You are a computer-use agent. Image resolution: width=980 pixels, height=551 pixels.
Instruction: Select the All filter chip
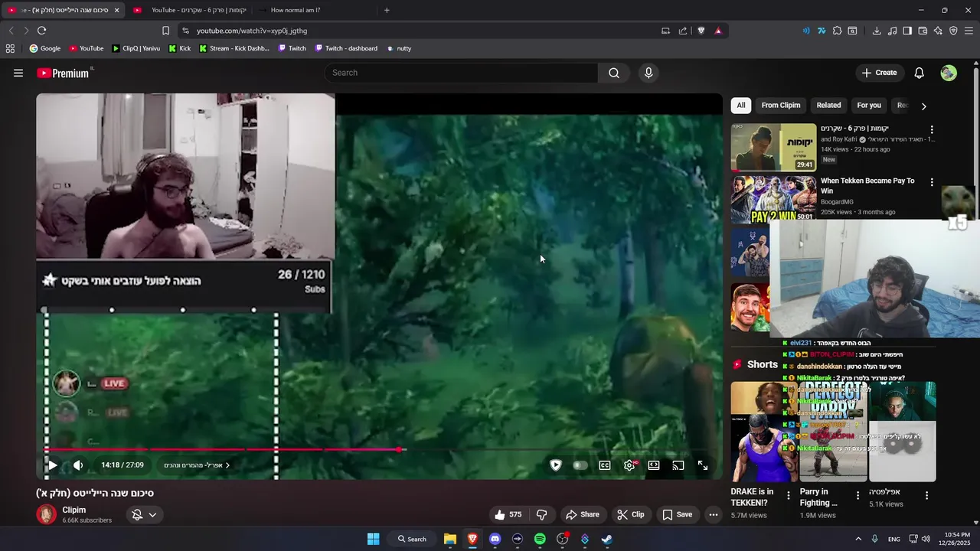coord(740,106)
